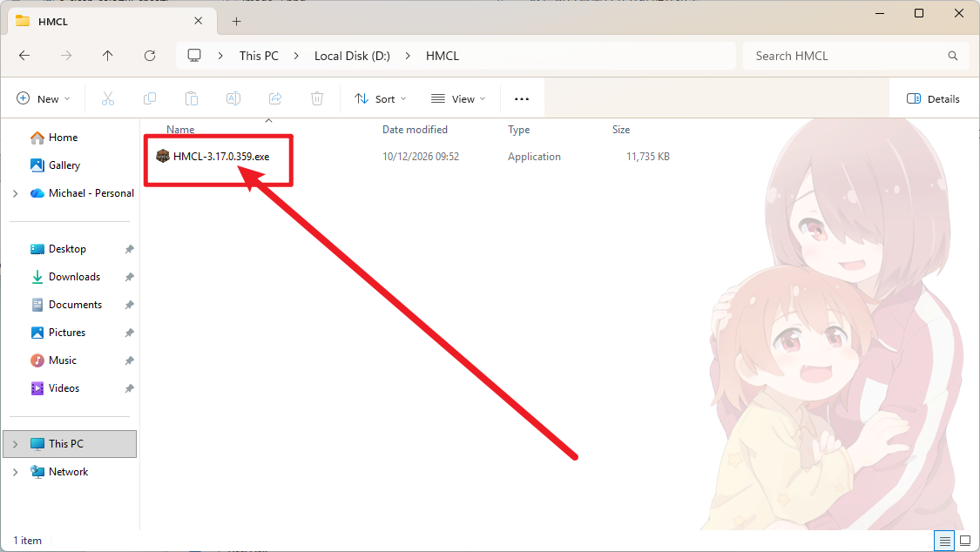Screen dimensions: 980x552
Task: Navigate to This PC breadcrumb
Action: click(259, 56)
